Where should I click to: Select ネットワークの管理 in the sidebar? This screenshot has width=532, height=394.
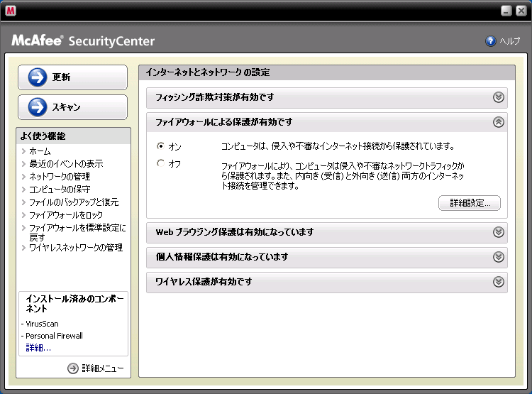60,176
